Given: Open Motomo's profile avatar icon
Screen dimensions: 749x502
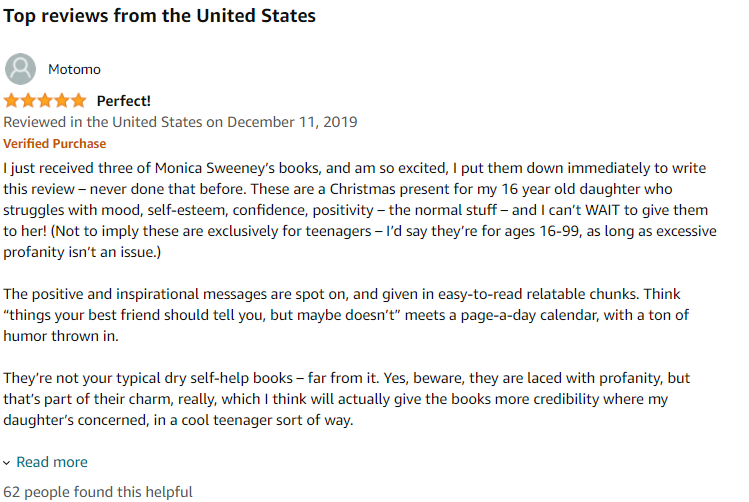Looking at the screenshot, I should (20, 69).
